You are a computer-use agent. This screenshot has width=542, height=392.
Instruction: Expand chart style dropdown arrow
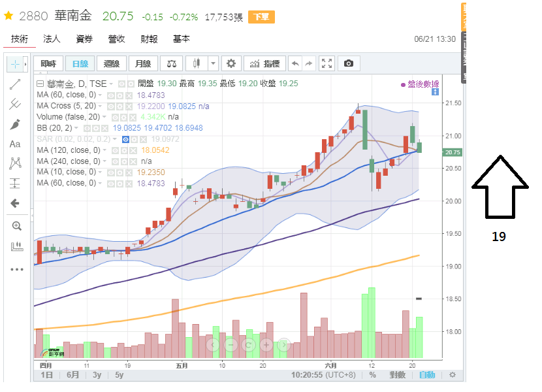click(213, 63)
